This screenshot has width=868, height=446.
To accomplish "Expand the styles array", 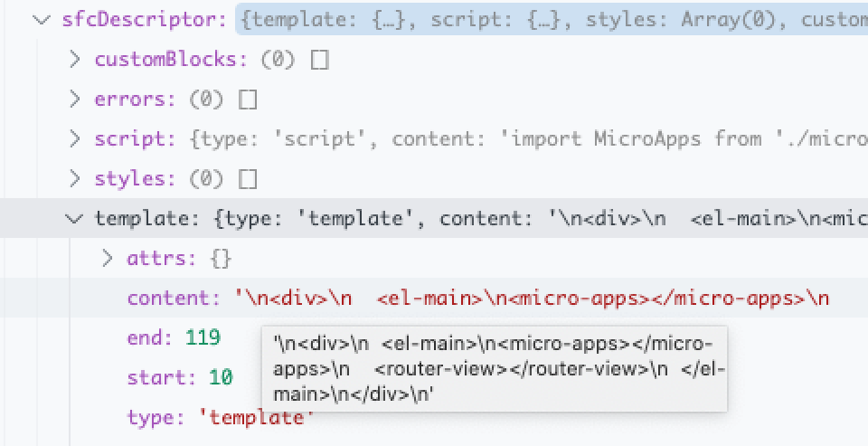I will tap(74, 179).
